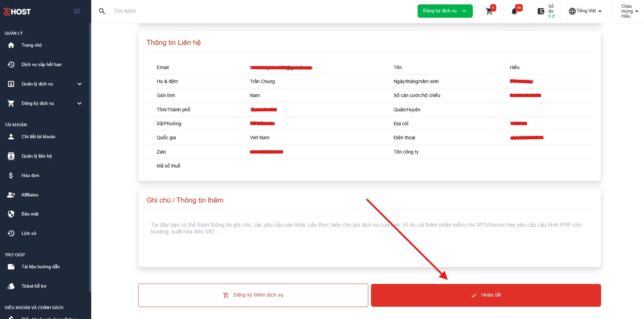
Task: Click the Dịch vụ sắp hết hạn clock icon
Action: click(11, 64)
